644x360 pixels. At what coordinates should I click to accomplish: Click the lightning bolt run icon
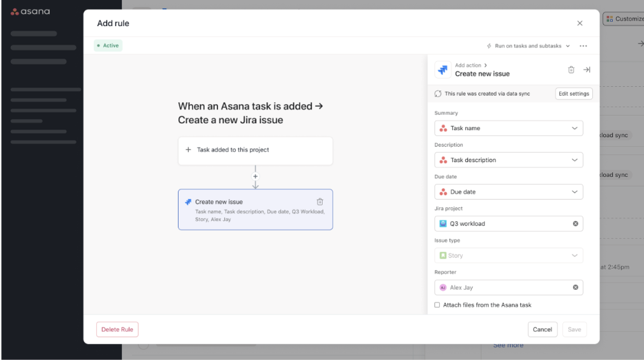[x=489, y=46]
